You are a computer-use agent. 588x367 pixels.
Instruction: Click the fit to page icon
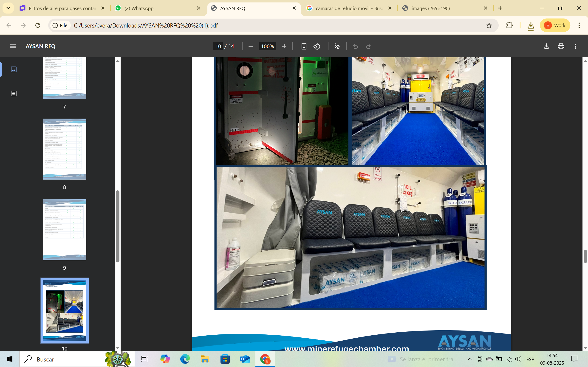tap(304, 46)
